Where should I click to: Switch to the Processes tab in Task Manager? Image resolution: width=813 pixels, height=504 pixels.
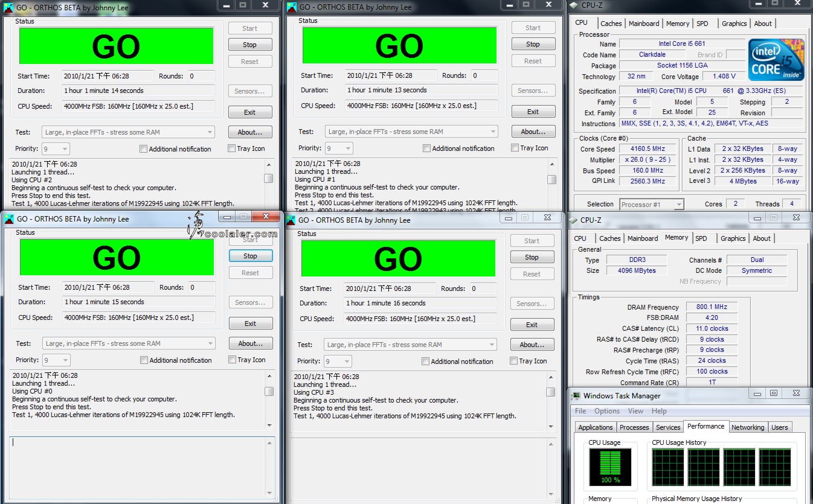(634, 427)
